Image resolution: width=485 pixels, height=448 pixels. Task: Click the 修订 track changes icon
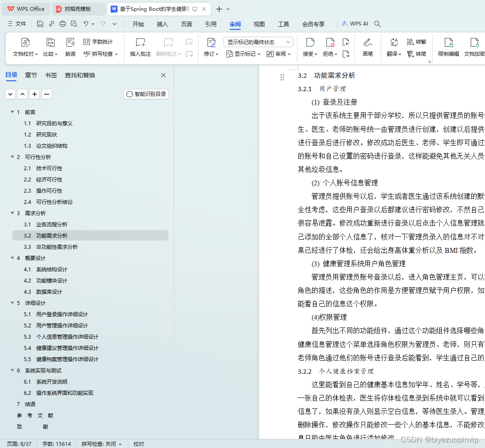(x=211, y=42)
